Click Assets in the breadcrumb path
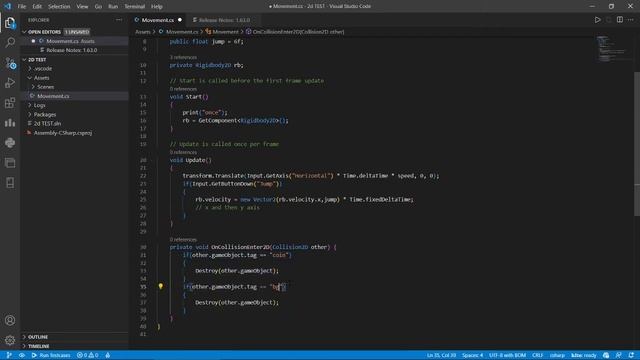640x360 pixels. pos(142,32)
